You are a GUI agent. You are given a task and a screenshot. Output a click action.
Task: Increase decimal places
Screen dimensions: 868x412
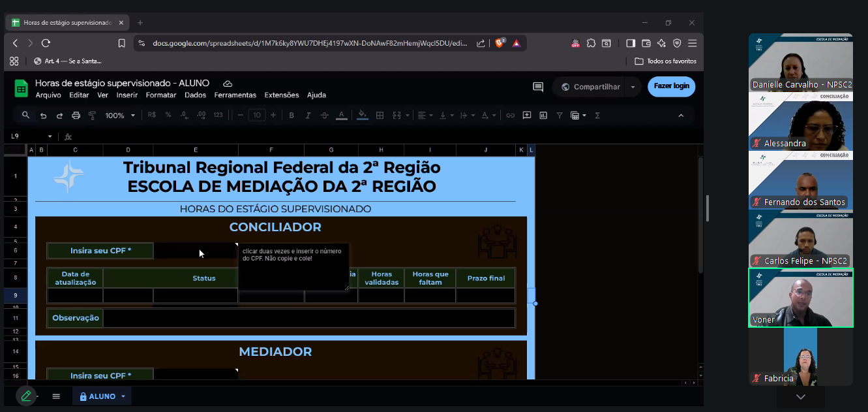201,115
